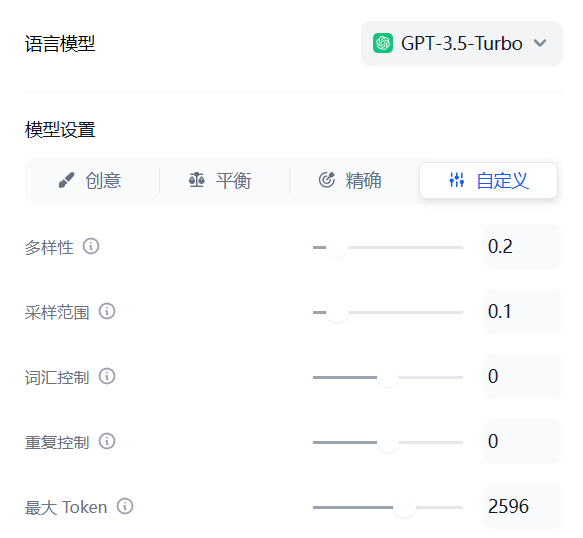Viewport: 583px width, 538px height.
Task: Click the 多样性 slider handle
Action: coord(337,247)
